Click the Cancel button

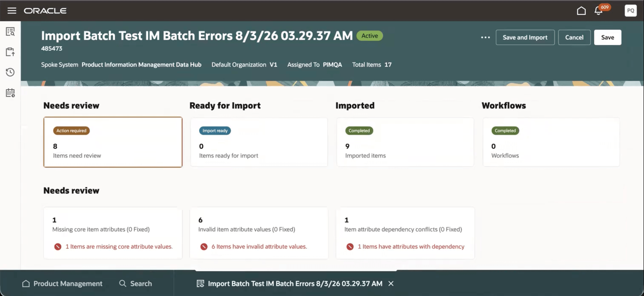[x=574, y=37]
